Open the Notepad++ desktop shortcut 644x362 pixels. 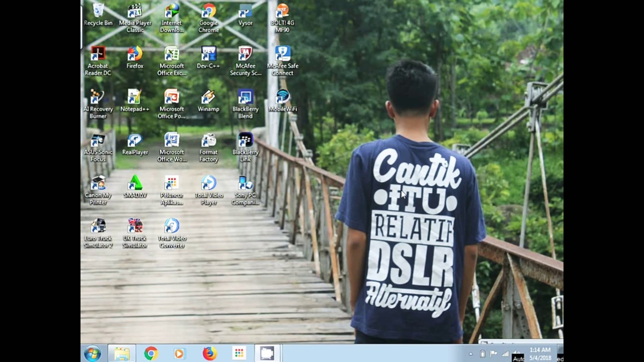pyautogui.click(x=135, y=101)
